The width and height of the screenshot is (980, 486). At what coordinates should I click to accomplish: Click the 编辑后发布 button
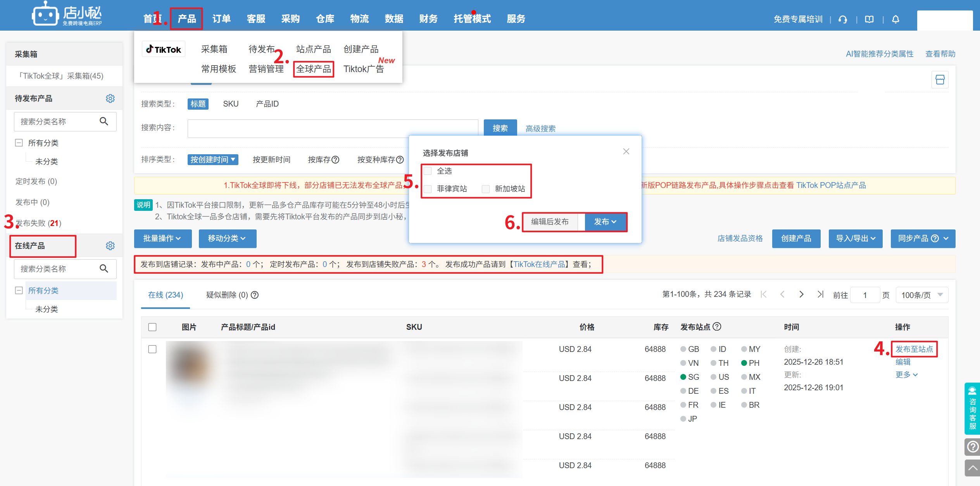(550, 222)
